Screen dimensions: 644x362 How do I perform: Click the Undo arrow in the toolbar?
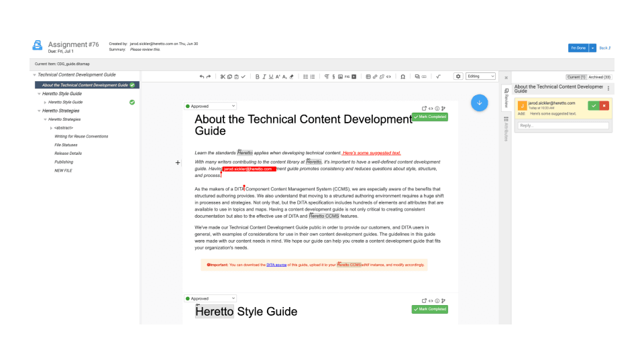click(x=202, y=76)
